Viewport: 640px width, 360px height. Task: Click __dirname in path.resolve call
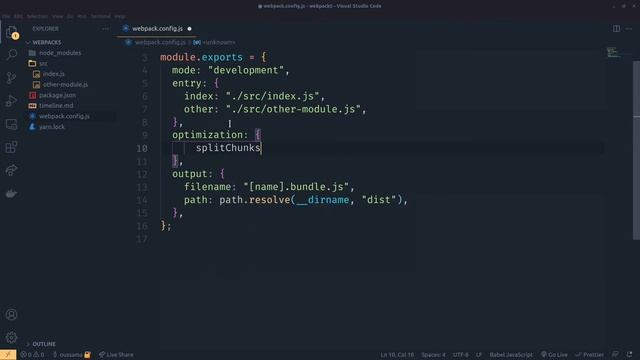pos(322,200)
